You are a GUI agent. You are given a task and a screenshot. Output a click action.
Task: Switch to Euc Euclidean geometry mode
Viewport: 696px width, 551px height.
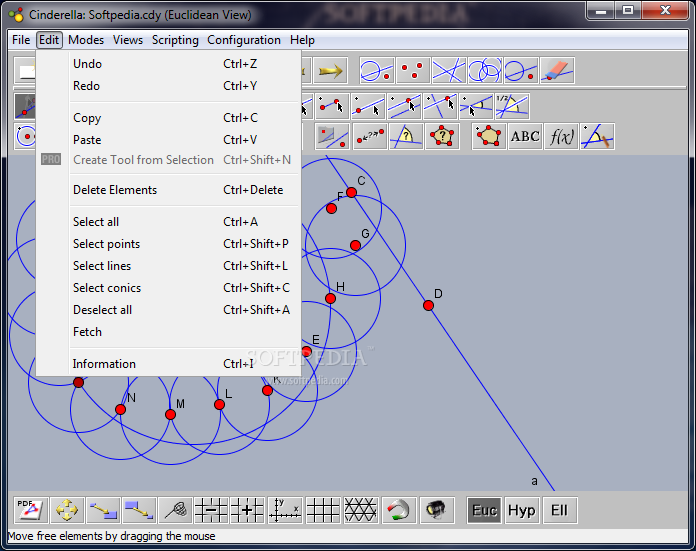[x=484, y=510]
